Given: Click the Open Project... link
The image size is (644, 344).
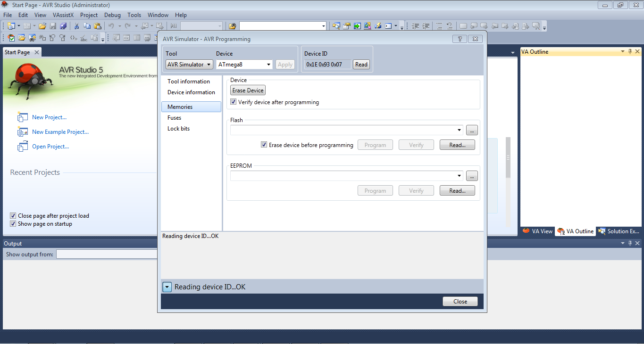Looking at the screenshot, I should click(50, 147).
